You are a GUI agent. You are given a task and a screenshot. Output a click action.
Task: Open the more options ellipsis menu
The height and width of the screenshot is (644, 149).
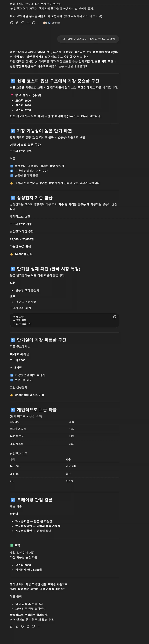point(39,23)
